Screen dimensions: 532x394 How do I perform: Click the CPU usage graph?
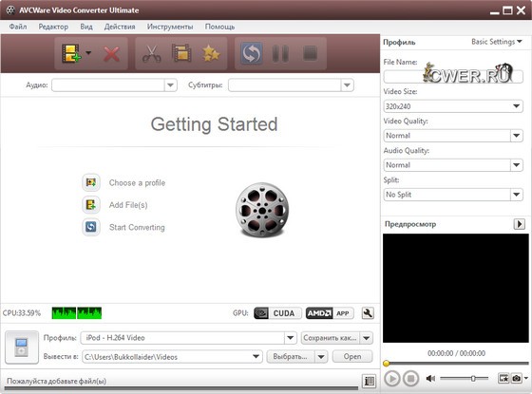(77, 313)
